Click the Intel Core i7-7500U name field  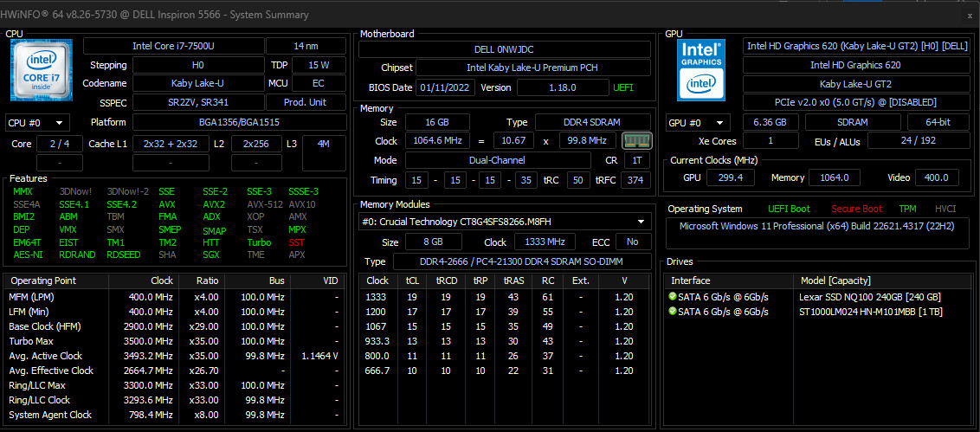pyautogui.click(x=174, y=46)
